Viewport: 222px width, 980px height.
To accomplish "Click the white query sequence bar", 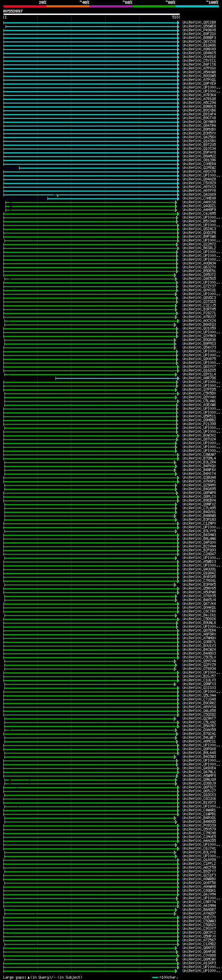I will point(92,15).
